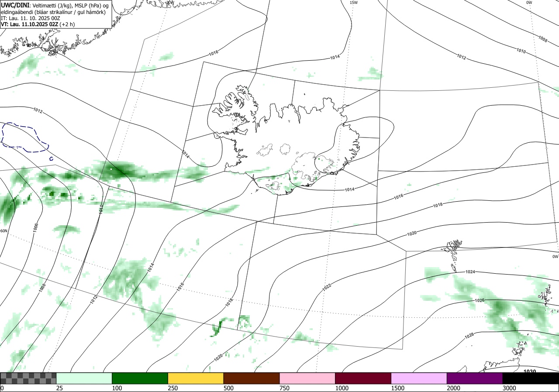The width and height of the screenshot is (559, 392).
Task: Select the dark green 100–250 legend swatch
Action: (x=140, y=378)
